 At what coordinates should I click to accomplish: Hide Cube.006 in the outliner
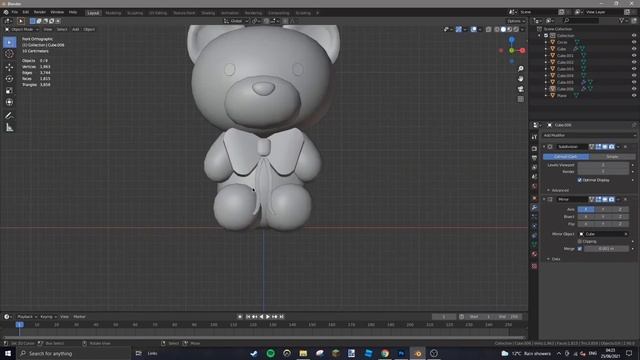[634, 89]
